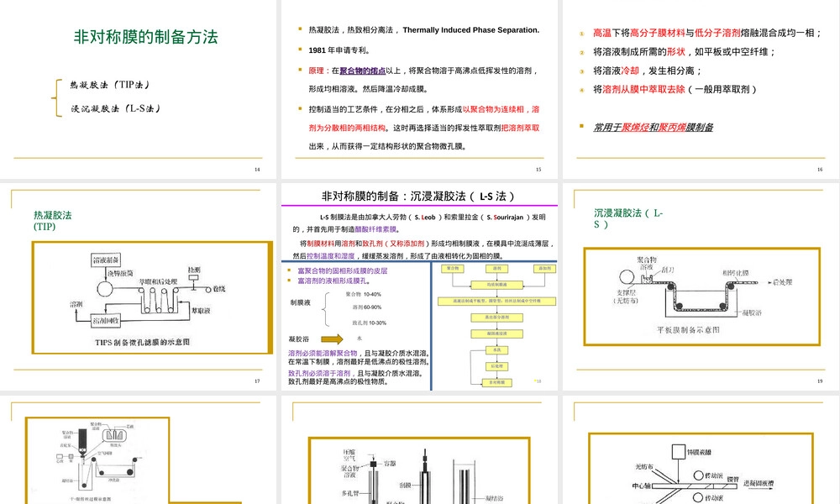The height and width of the screenshot is (504, 840).
Task: Click the 卷绕 label in TIPS diagram
Action: coord(219,289)
